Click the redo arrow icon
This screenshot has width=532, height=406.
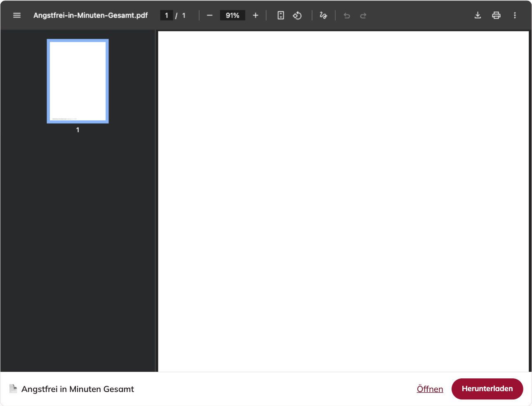[363, 16]
